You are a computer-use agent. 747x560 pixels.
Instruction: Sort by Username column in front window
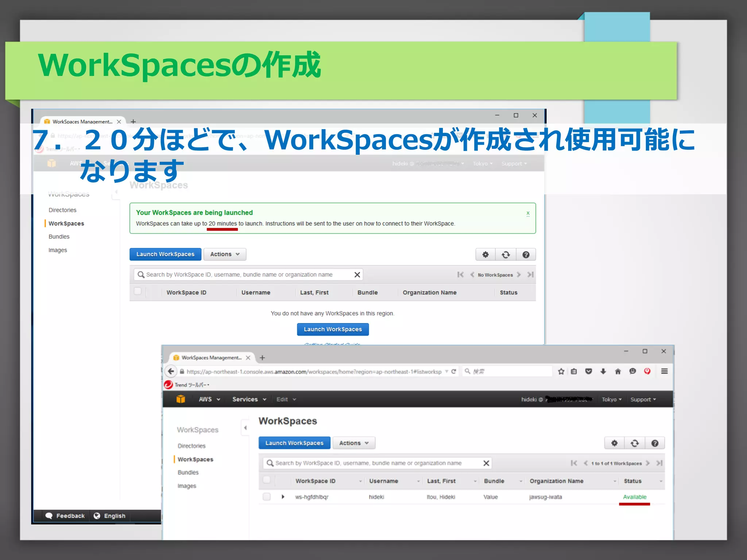(x=383, y=481)
